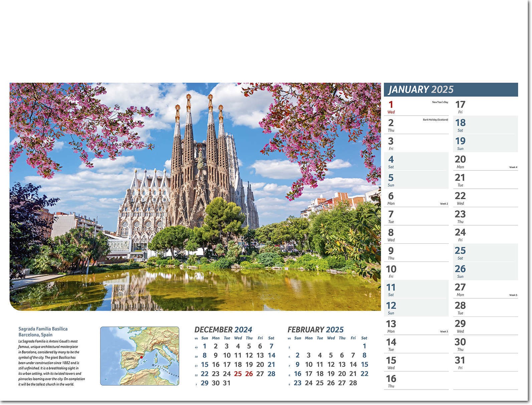
Task: Select red date 26 in December 2024 mini calendar
Action: pyautogui.click(x=249, y=374)
